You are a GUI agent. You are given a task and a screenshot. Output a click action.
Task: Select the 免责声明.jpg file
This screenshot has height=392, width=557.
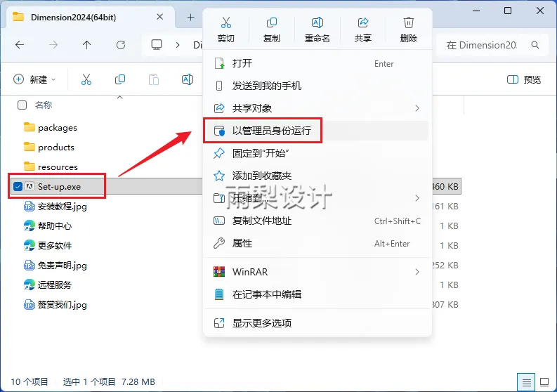55,266
